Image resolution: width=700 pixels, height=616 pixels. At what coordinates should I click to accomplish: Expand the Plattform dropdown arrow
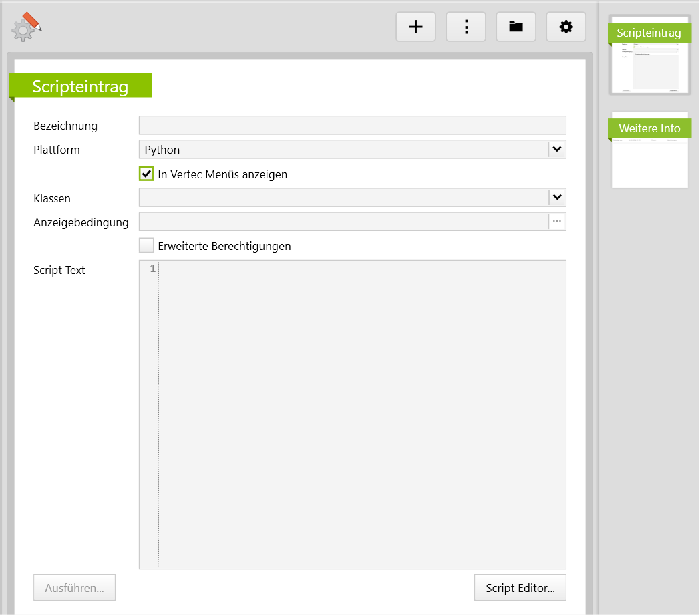(557, 150)
